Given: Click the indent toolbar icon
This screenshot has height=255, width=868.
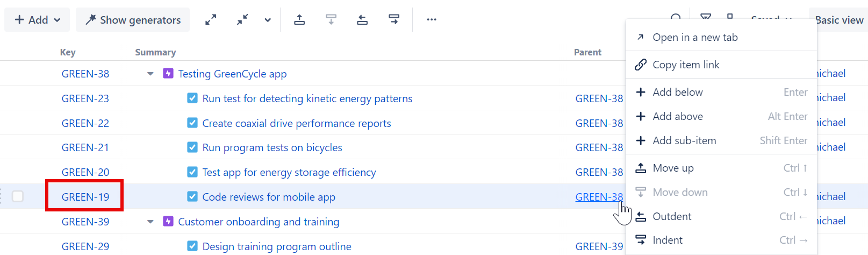Looking at the screenshot, I should pos(394,20).
